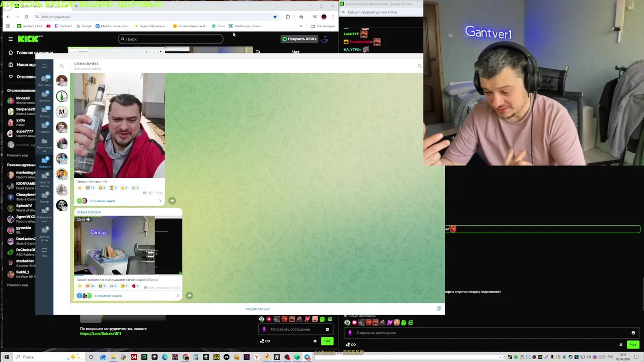Image resolution: width=644 pixels, height=362 pixels.
Task: Open Telegram hamburger menu
Action: point(44,66)
